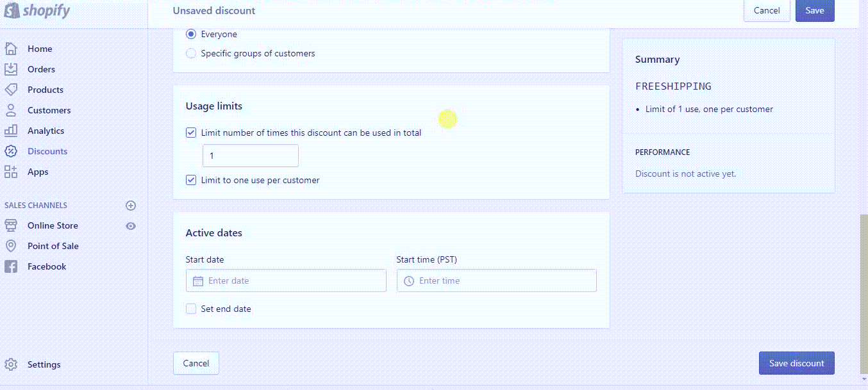Click Save in the top bar

[x=815, y=10]
